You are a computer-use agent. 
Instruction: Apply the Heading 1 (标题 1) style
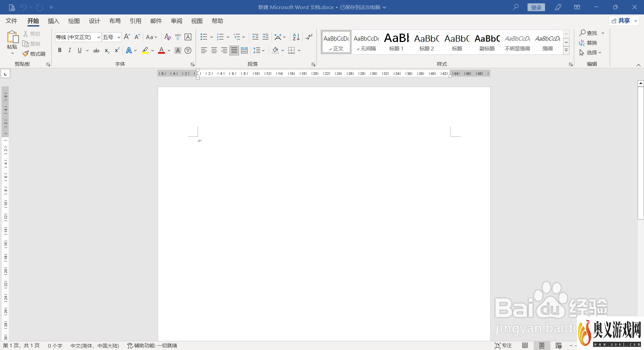396,42
